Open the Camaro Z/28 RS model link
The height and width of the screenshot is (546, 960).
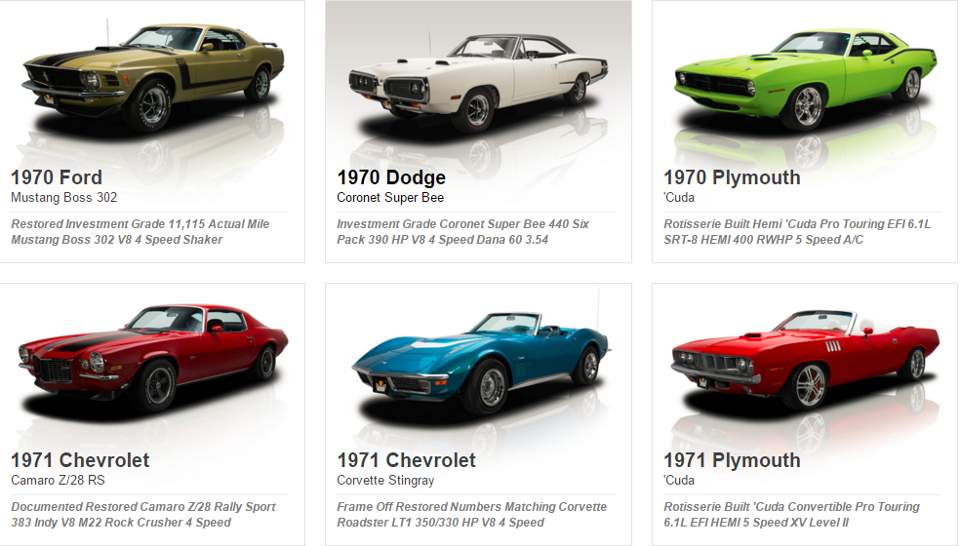tap(58, 481)
